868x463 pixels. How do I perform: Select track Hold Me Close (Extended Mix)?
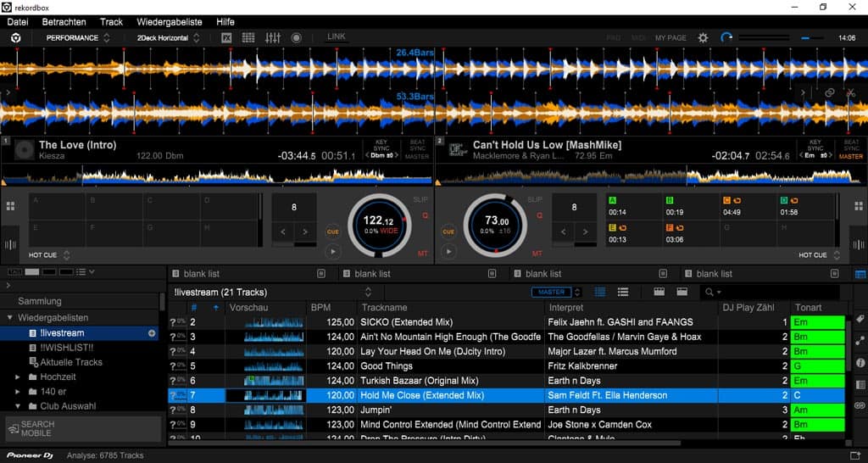point(507,395)
